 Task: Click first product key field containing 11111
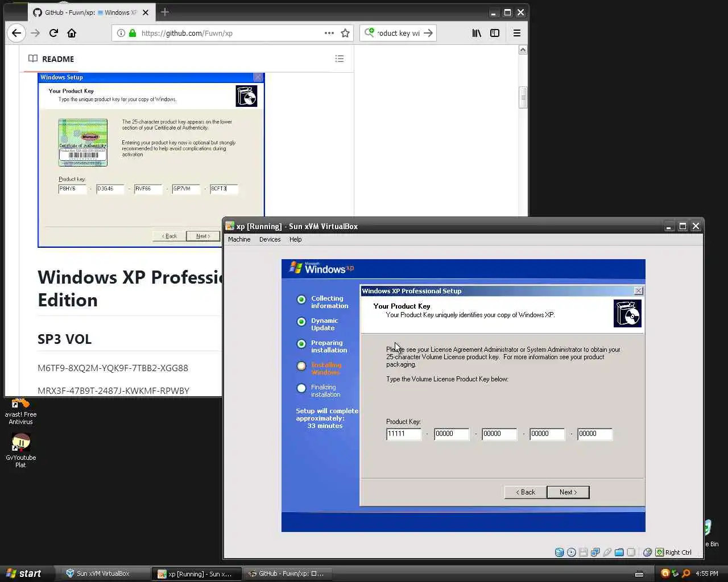(404, 434)
